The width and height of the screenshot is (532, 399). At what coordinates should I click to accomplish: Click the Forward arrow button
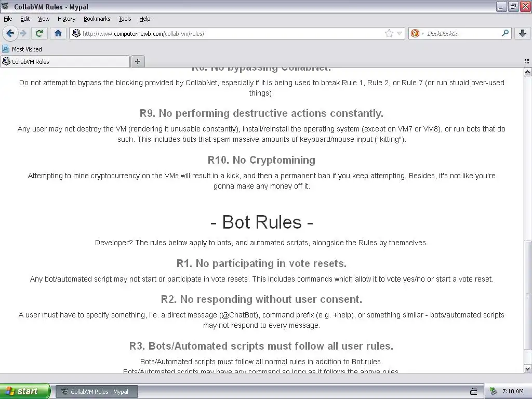coord(23,33)
